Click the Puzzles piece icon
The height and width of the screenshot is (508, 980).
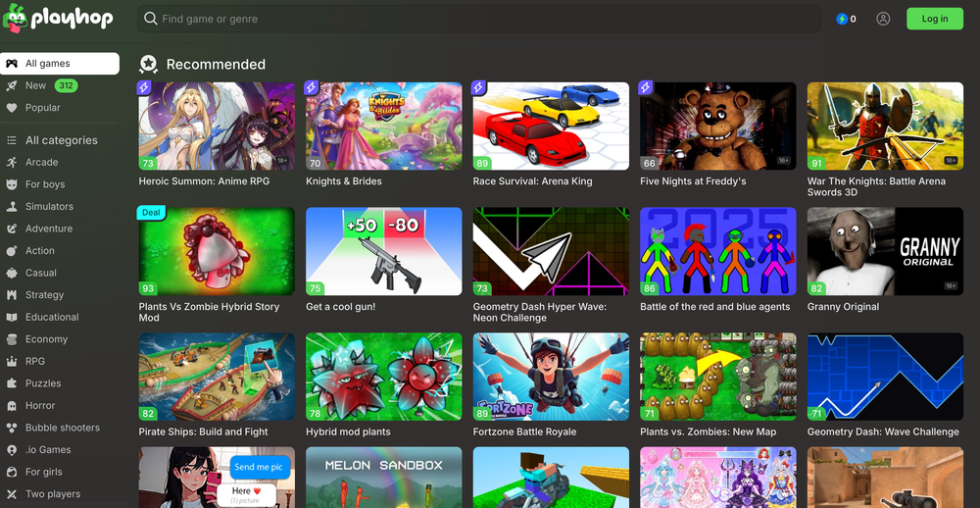coord(11,383)
